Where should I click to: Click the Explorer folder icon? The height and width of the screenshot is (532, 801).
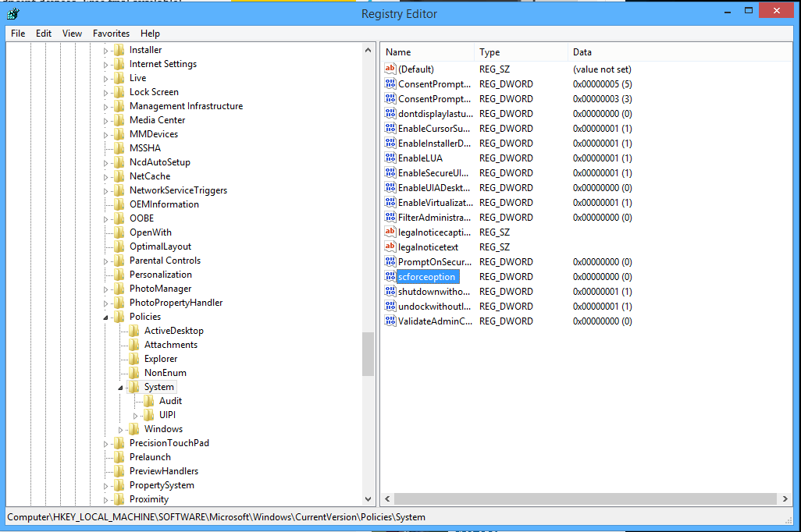[x=133, y=358]
